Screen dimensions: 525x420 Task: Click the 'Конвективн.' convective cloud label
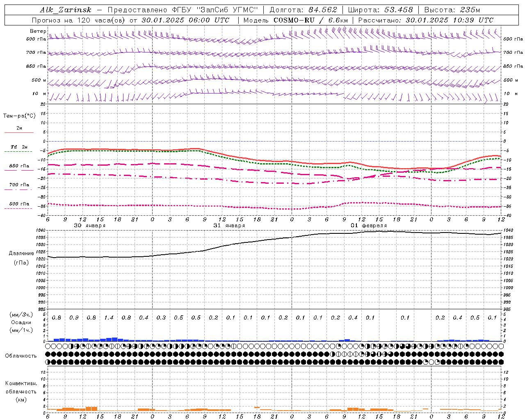tap(21, 383)
